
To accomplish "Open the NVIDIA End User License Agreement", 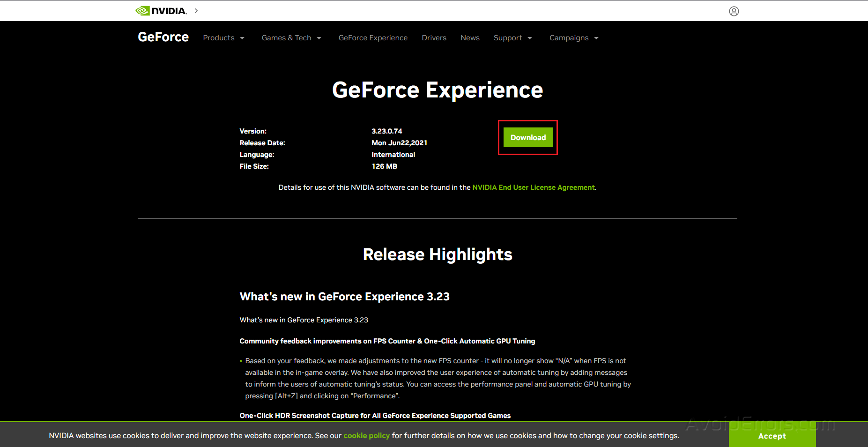I will 534,187.
